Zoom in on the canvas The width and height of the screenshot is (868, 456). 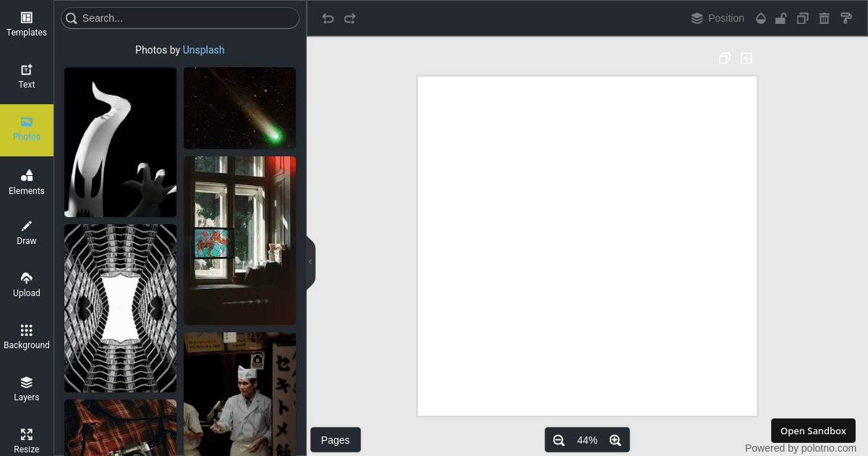[616, 440]
